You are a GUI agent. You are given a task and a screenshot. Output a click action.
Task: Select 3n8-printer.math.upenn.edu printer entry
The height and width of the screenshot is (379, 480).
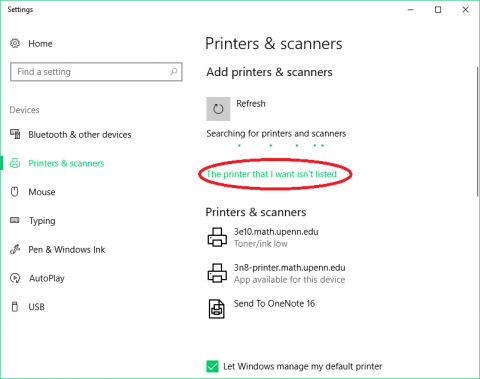click(x=289, y=268)
